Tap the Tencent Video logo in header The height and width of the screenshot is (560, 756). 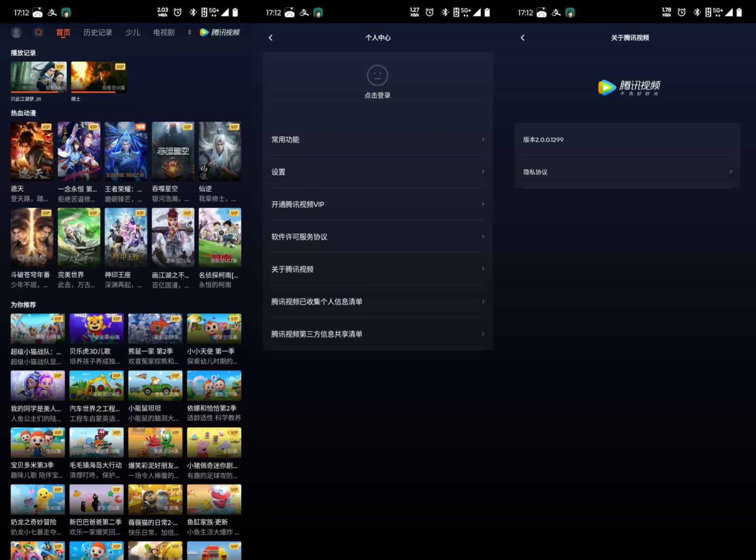220,32
